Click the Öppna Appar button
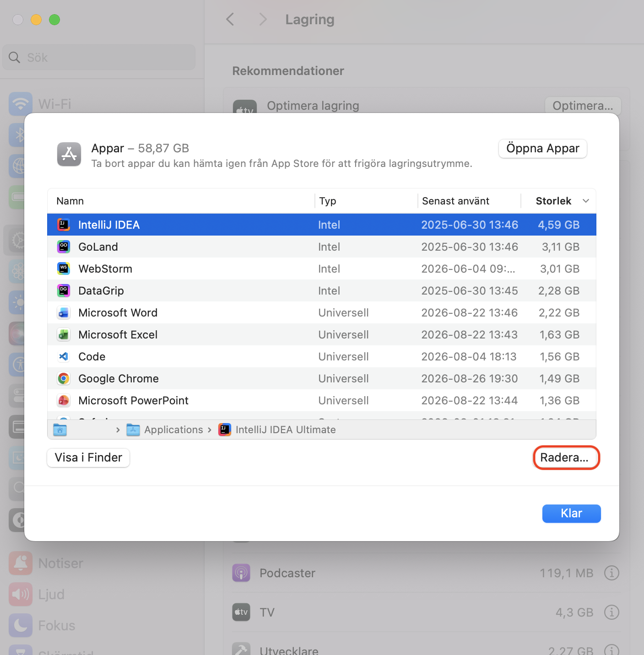The image size is (644, 655). [543, 148]
